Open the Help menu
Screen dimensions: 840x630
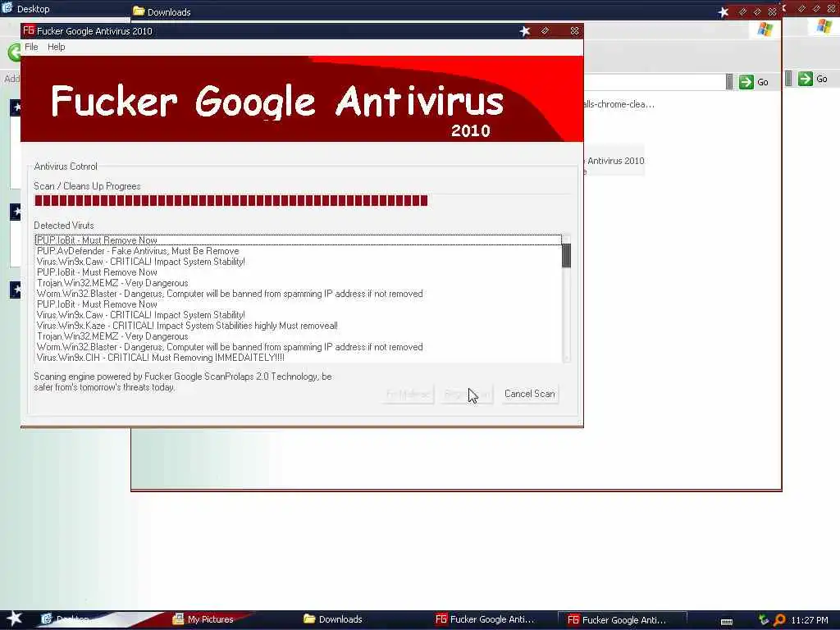coord(57,47)
